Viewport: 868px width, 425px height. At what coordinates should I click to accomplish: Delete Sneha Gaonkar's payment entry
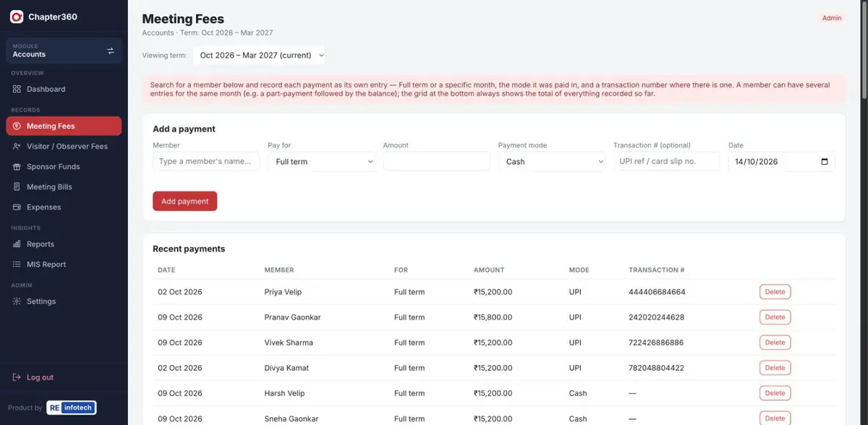pyautogui.click(x=775, y=418)
